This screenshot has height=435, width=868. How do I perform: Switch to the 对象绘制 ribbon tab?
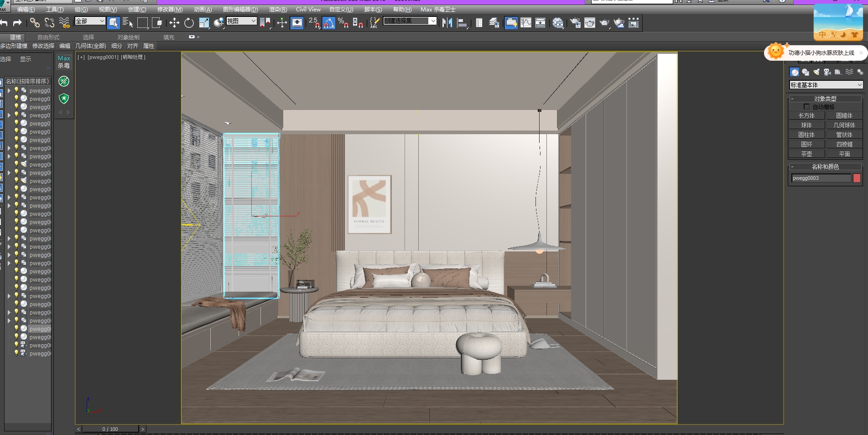click(x=128, y=37)
